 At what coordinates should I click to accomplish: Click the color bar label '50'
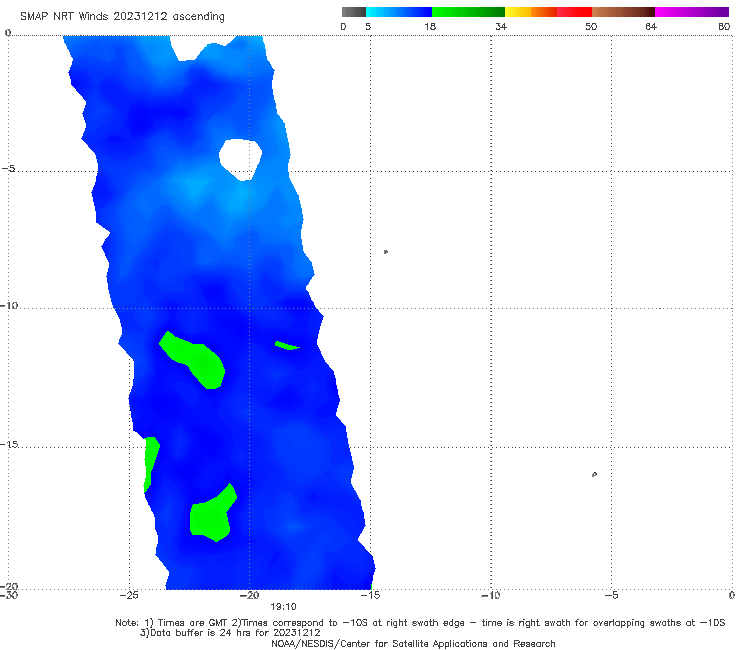tap(591, 26)
